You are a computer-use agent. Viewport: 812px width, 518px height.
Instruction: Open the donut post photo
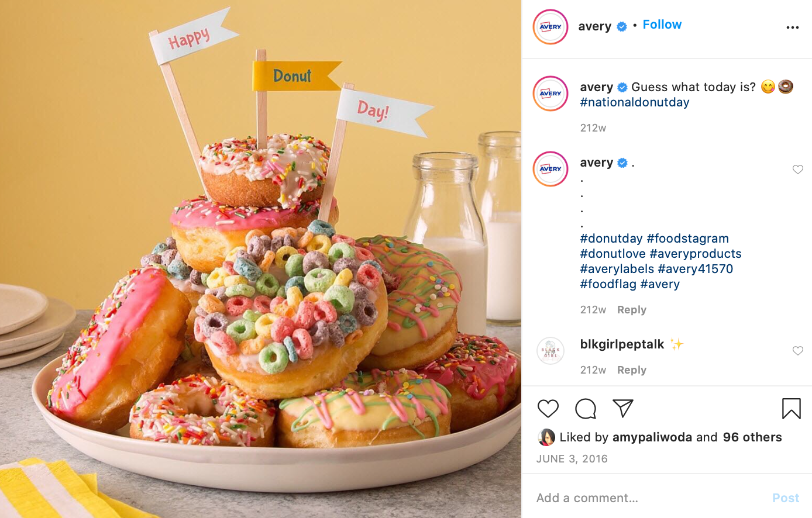click(260, 259)
